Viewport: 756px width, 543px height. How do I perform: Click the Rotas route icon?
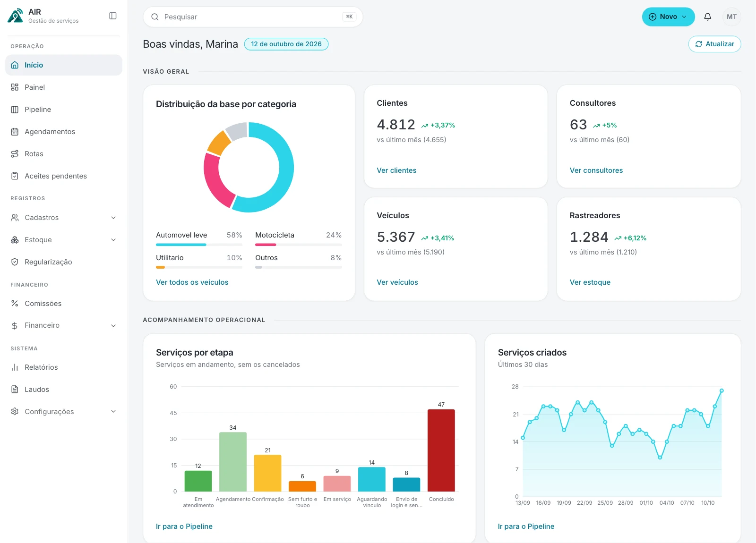pos(15,154)
